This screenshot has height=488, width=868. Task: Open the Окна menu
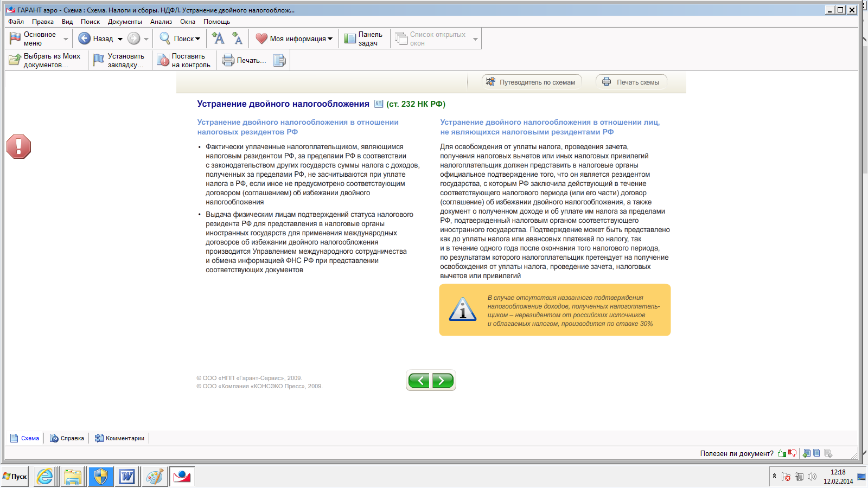pyautogui.click(x=188, y=22)
